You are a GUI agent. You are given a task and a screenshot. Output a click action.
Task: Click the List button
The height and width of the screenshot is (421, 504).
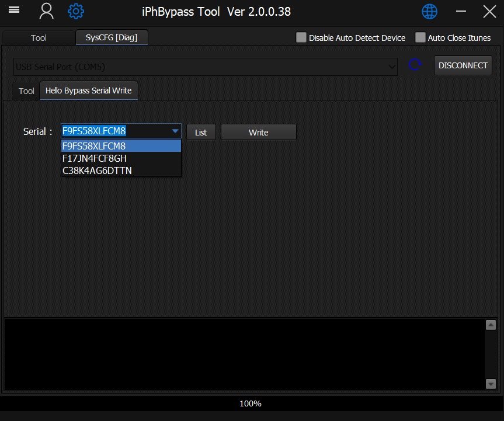(x=201, y=133)
